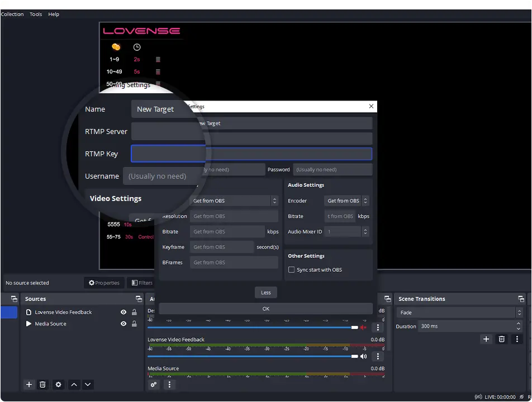The height and width of the screenshot is (402, 532).
Task: Open Scene Transitions three-dot properties menu
Action: [517, 339]
